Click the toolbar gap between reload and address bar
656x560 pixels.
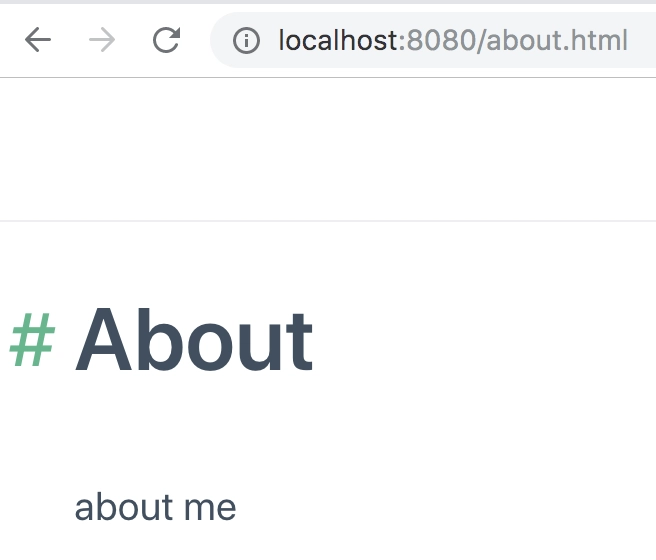pyautogui.click(x=196, y=40)
